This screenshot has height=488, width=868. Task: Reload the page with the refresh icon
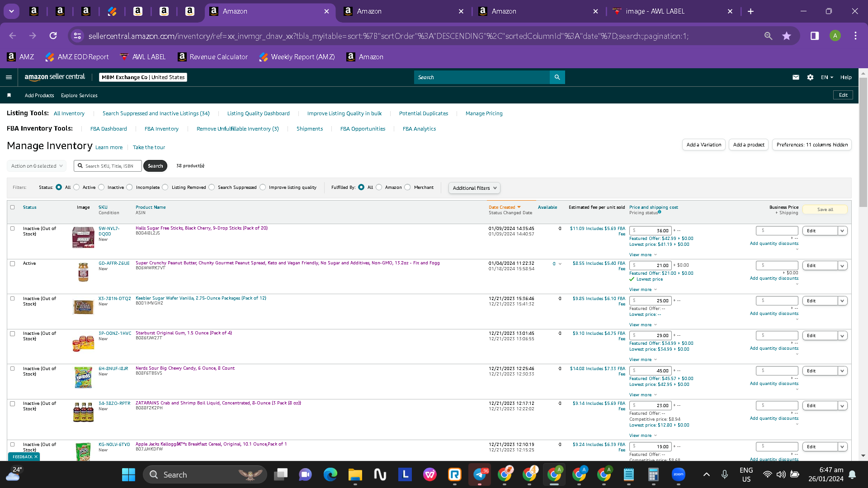pos(53,36)
